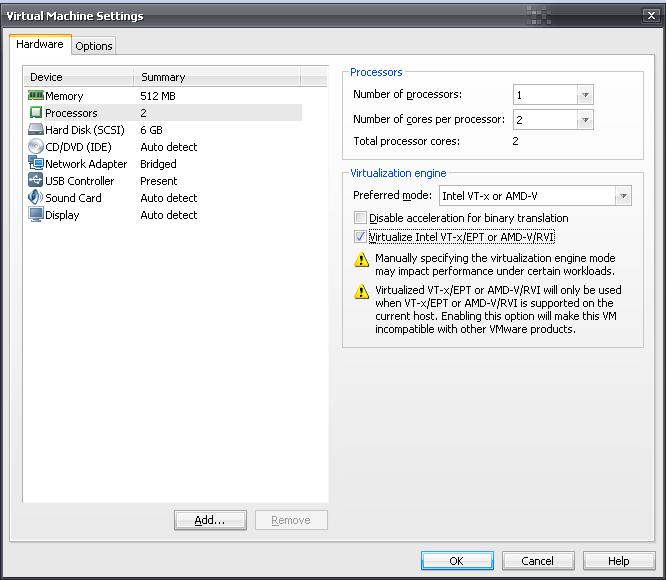Select the Hard Disk (SCSI) row label
Screen dimensions: 666x580
[85, 130]
